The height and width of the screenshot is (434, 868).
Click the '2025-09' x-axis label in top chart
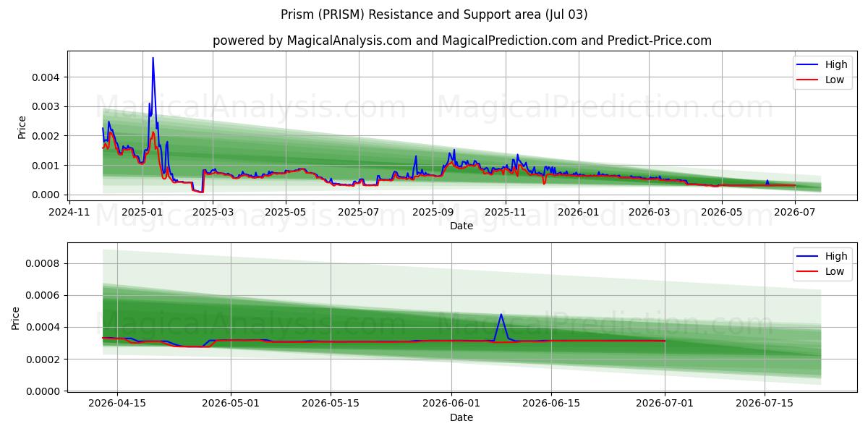click(x=433, y=212)
